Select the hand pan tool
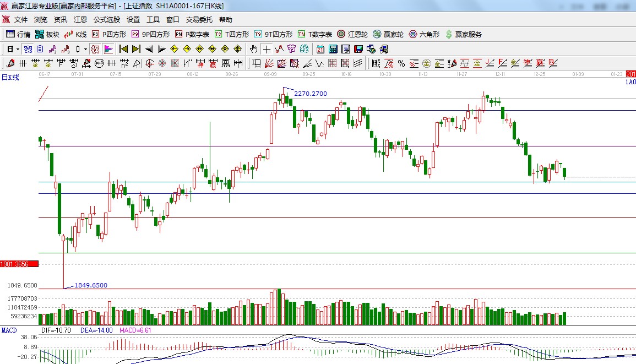Viewport: 636px width, 364px height. click(253, 49)
